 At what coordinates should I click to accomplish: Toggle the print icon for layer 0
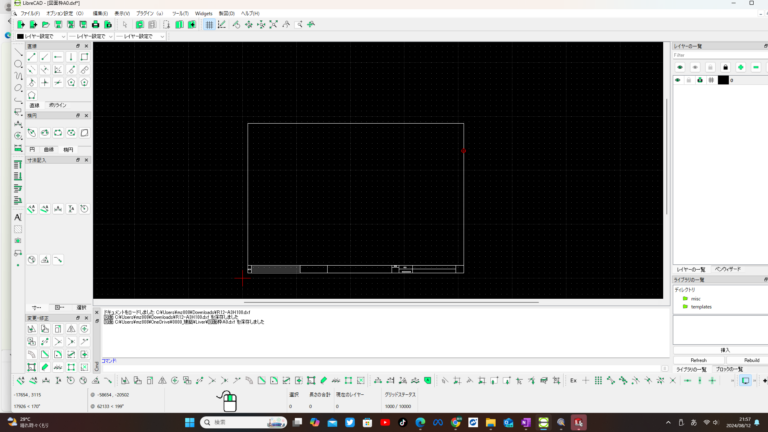pos(700,80)
